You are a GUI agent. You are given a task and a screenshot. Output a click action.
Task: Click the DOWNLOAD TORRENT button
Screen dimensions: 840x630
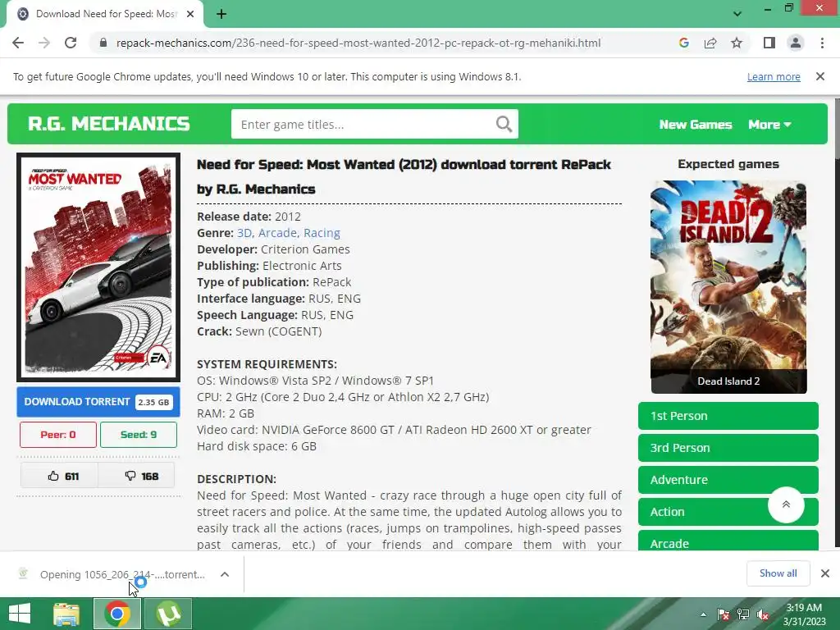(98, 402)
